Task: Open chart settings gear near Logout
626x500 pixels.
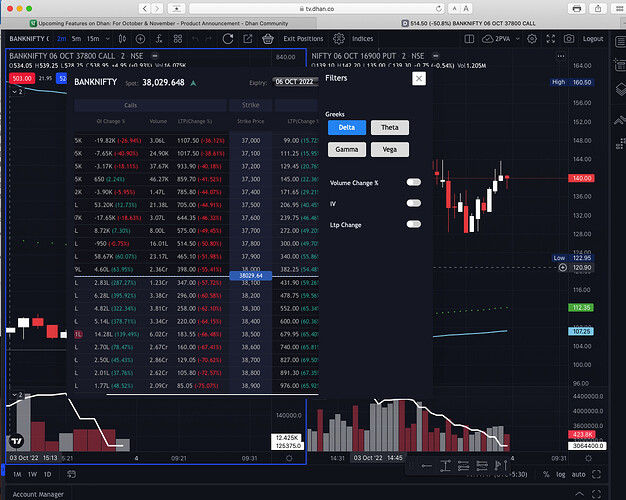Action: coord(532,39)
